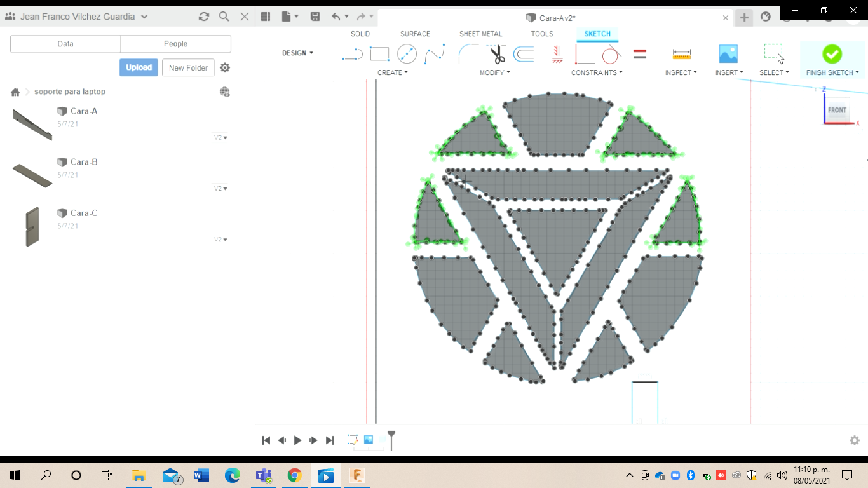This screenshot has height=488, width=868.
Task: Select the Circle sketch tool
Action: pyautogui.click(x=407, y=55)
